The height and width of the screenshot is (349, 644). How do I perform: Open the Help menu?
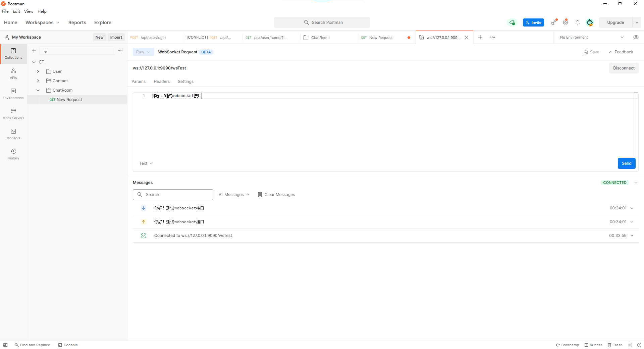42,11
